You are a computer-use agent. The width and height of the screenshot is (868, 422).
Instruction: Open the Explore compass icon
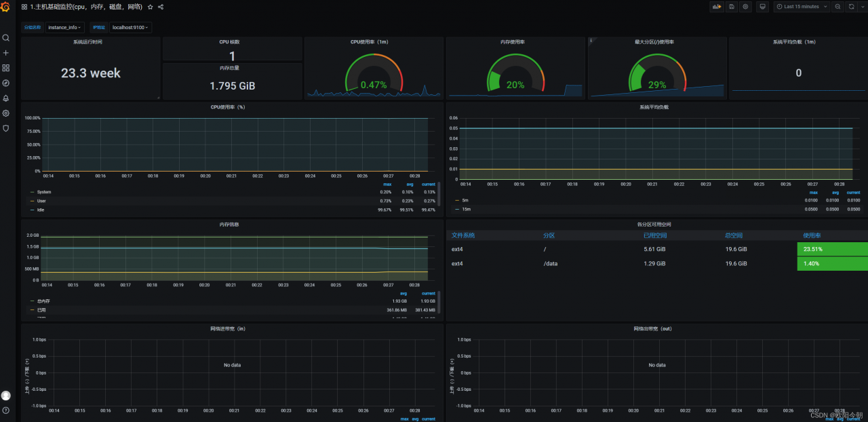pos(6,83)
